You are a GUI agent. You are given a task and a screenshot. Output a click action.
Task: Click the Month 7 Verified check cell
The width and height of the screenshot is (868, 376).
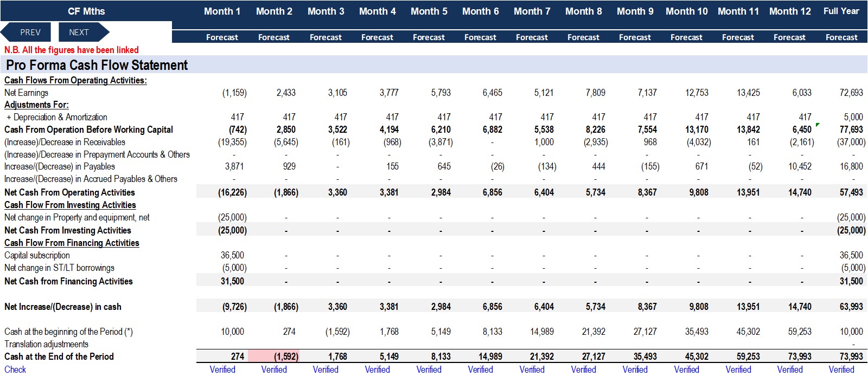tap(532, 369)
